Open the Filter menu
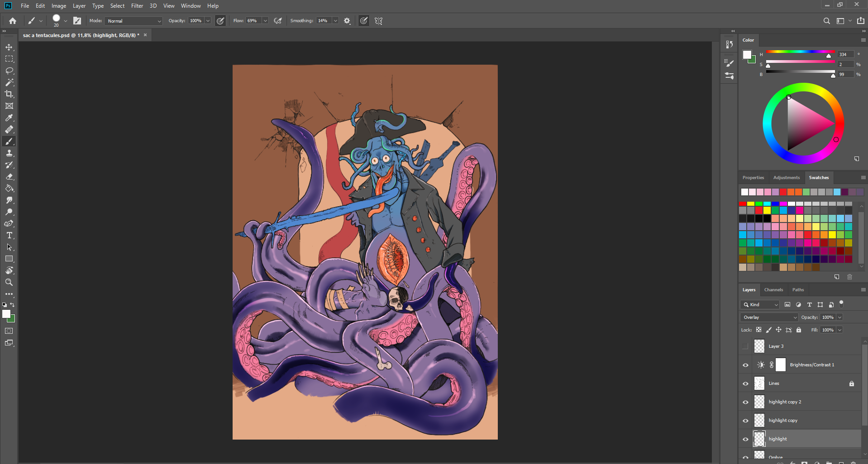868x464 pixels. (x=137, y=6)
